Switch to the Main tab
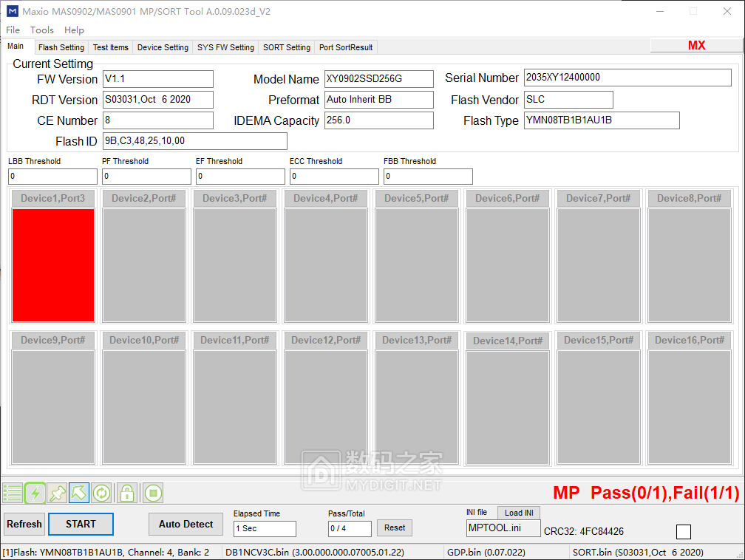This screenshot has width=745, height=560. click(16, 46)
